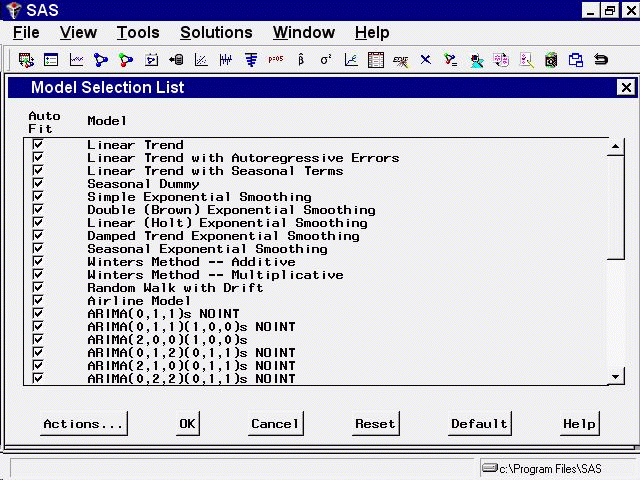Click the Default button

pyautogui.click(x=480, y=424)
